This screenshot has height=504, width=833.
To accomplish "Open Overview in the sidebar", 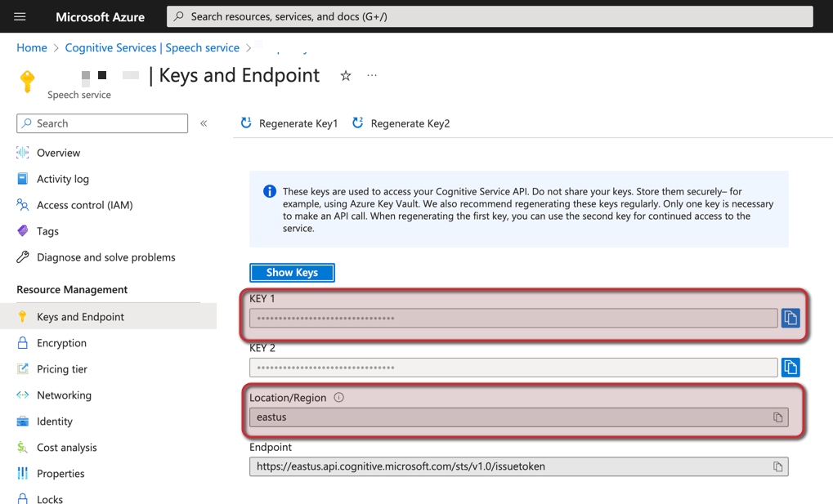I will 58,153.
